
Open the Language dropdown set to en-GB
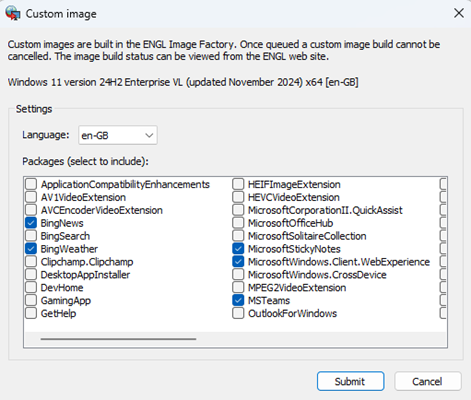(118, 135)
